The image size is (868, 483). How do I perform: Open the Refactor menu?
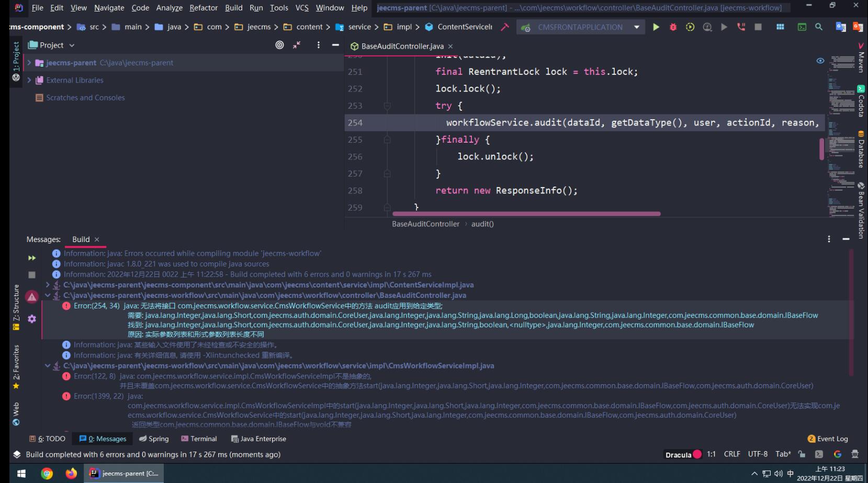[203, 8]
